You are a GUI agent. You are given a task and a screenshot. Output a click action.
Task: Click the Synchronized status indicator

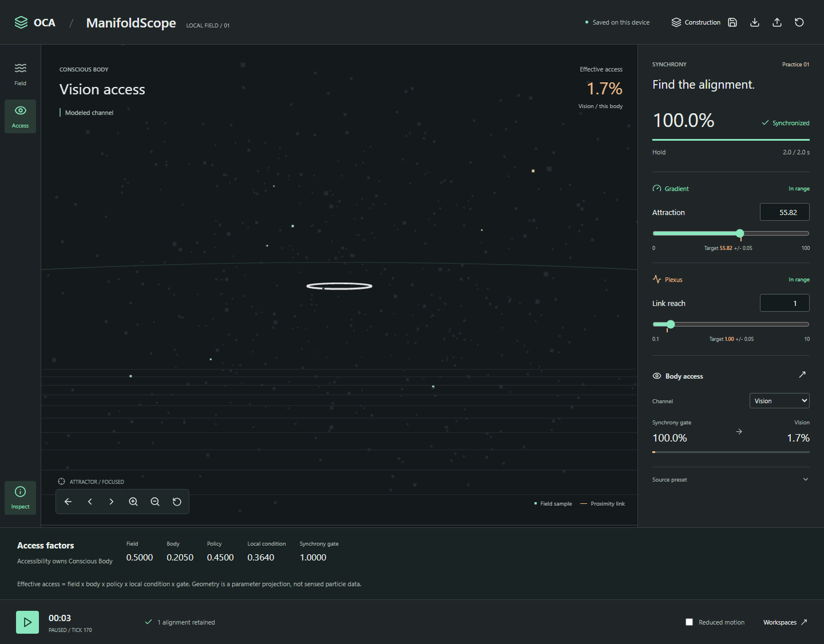click(786, 123)
